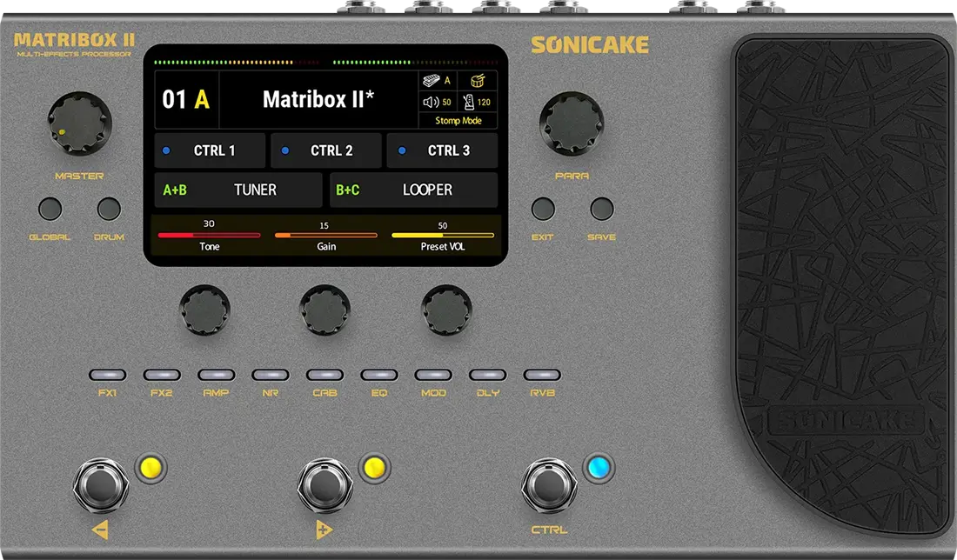Image resolution: width=957 pixels, height=560 pixels.
Task: Tap the blue LED beside the CTRL footswitch
Action: tap(599, 468)
